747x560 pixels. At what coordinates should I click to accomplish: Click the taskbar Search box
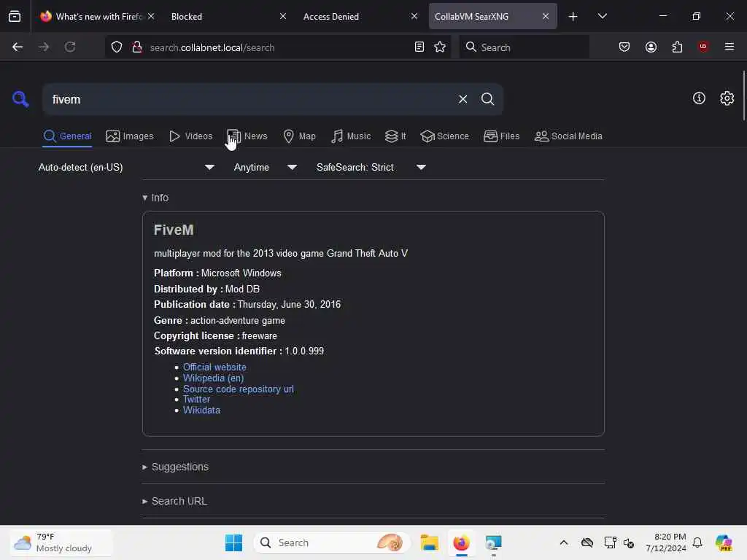coord(332,542)
